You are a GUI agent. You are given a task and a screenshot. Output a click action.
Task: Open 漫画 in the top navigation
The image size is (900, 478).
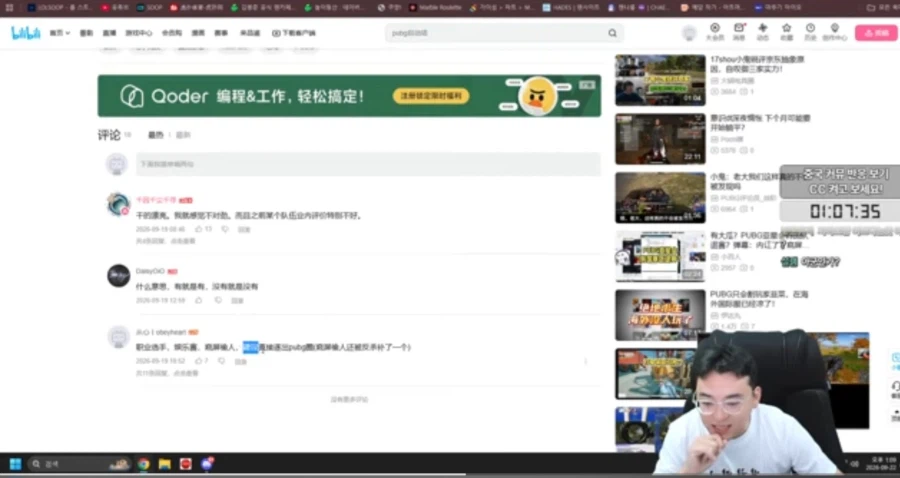click(198, 33)
